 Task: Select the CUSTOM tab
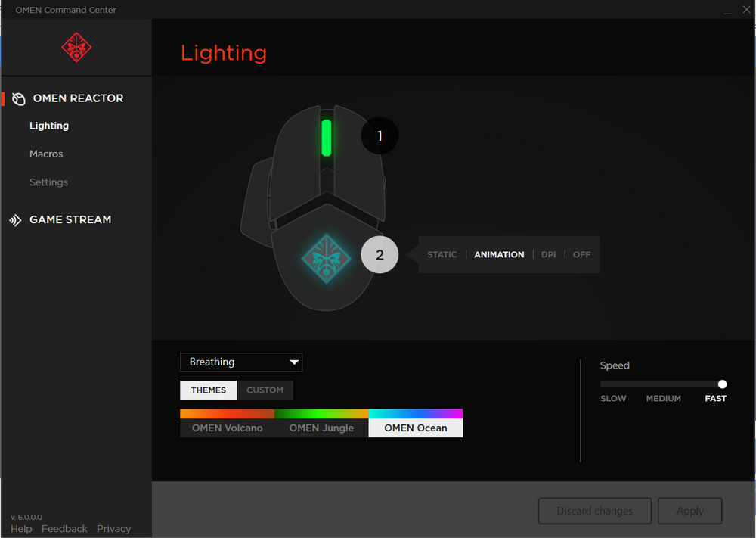(265, 390)
